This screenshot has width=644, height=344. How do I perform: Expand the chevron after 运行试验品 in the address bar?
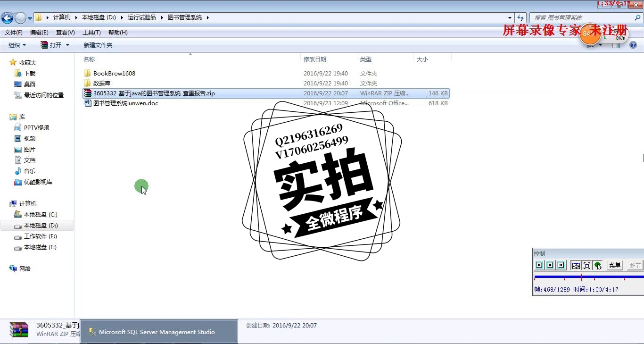point(162,17)
